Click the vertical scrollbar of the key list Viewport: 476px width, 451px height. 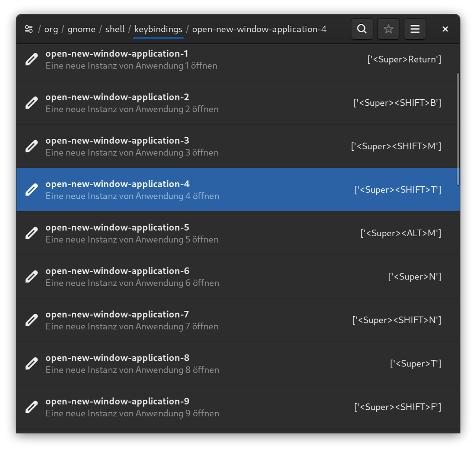(x=458, y=129)
